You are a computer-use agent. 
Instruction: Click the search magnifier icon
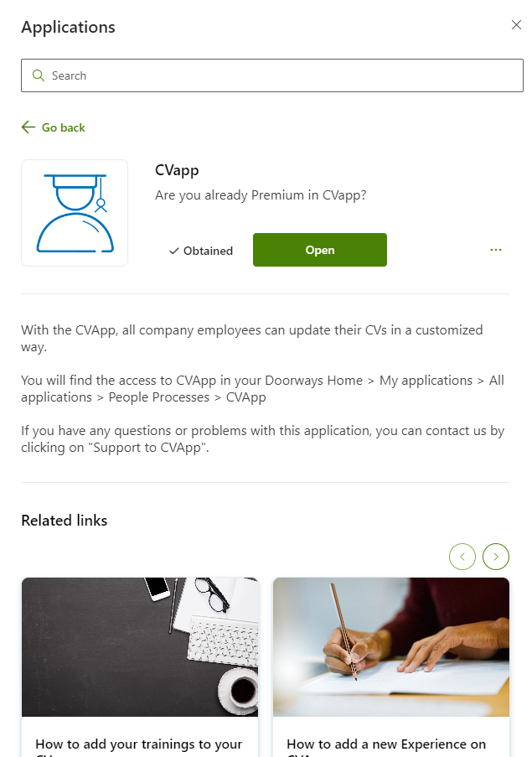(38, 75)
